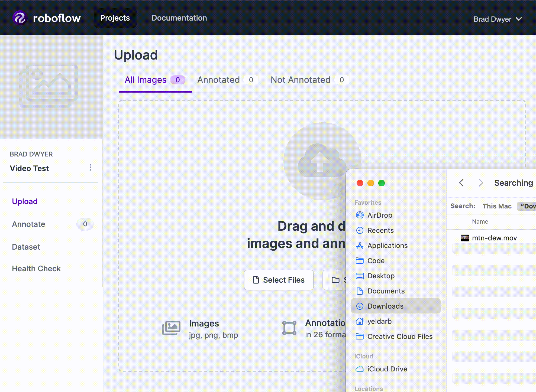Open the Video Test three-dot menu
Image resolution: width=536 pixels, height=392 pixels.
click(x=91, y=168)
